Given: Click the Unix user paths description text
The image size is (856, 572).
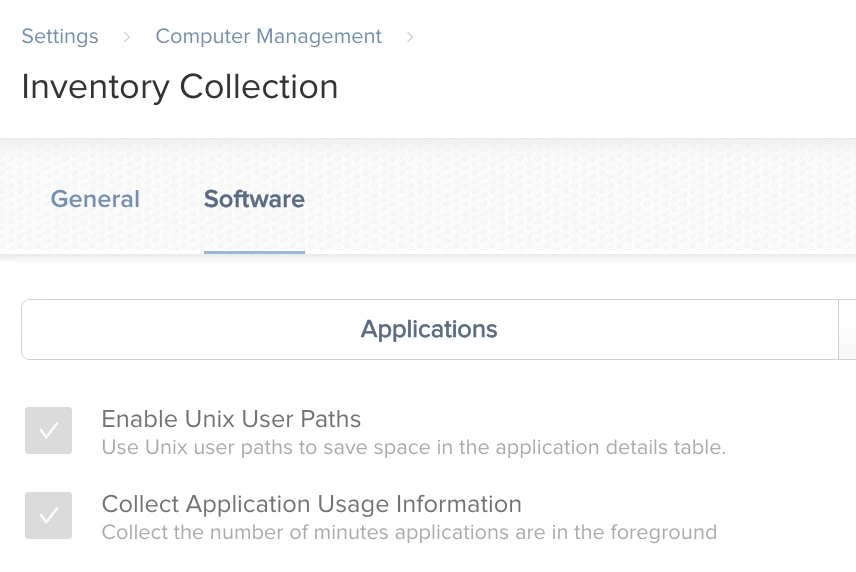Looking at the screenshot, I should click(413, 448).
